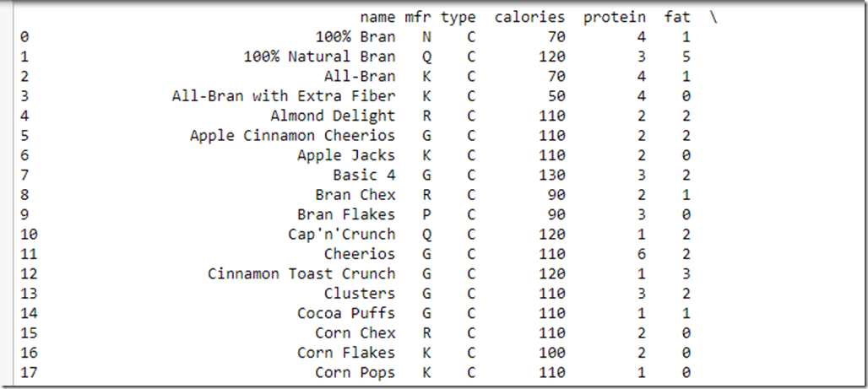Click manufacturer letter P for Bran Flakes

click(426, 214)
